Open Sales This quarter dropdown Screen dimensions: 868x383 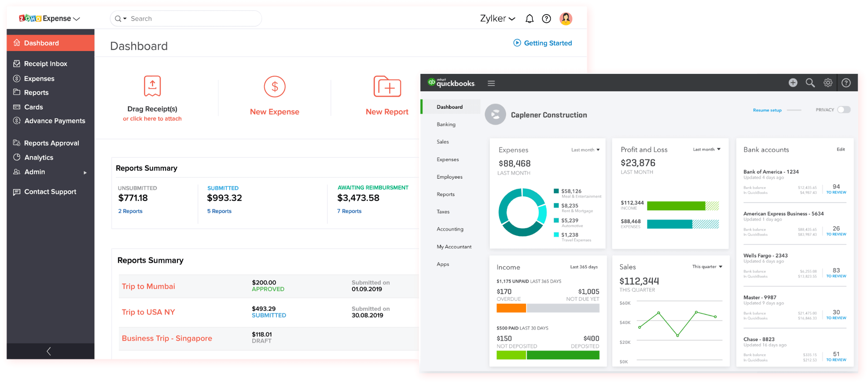pos(707,266)
